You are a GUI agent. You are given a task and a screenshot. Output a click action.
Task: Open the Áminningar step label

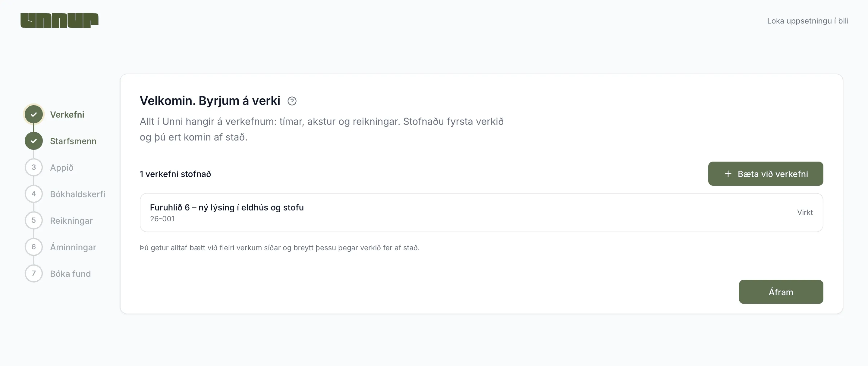coord(73,247)
